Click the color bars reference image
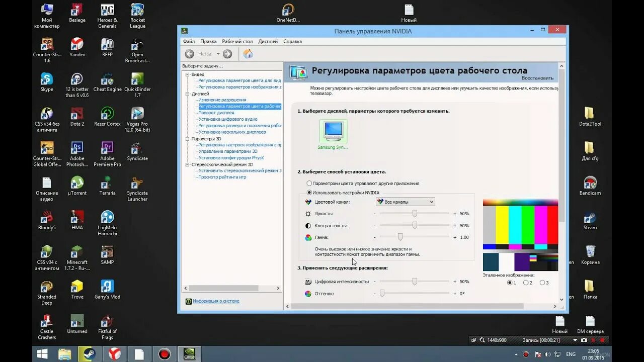The image size is (644, 362). tap(520, 235)
